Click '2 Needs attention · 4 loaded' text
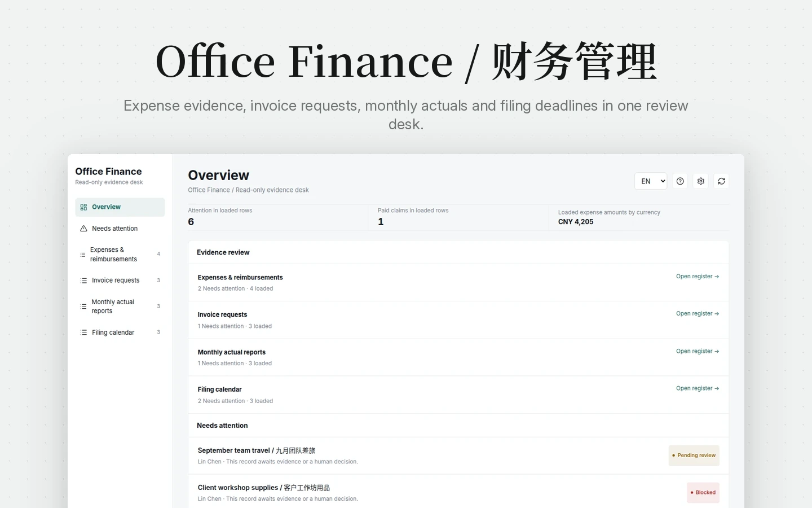The height and width of the screenshot is (508, 812). click(235, 288)
